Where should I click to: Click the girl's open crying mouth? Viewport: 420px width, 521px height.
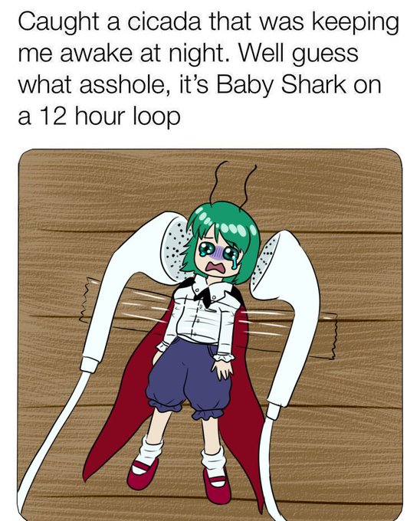(x=215, y=267)
